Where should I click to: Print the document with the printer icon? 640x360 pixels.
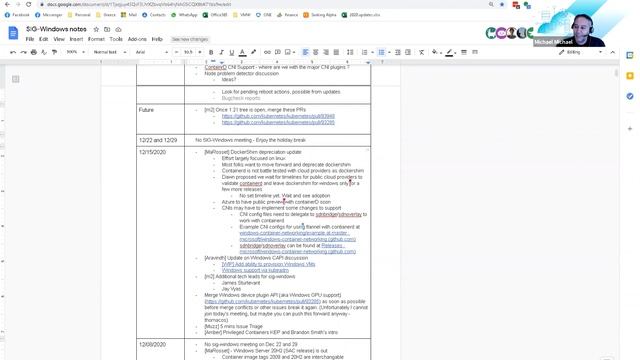tap(34, 52)
